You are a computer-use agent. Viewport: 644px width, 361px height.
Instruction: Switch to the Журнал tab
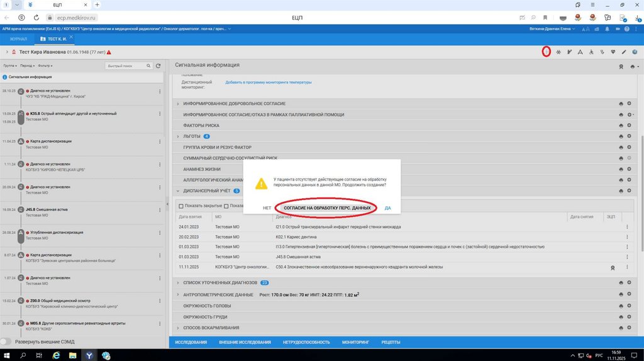coord(18,39)
